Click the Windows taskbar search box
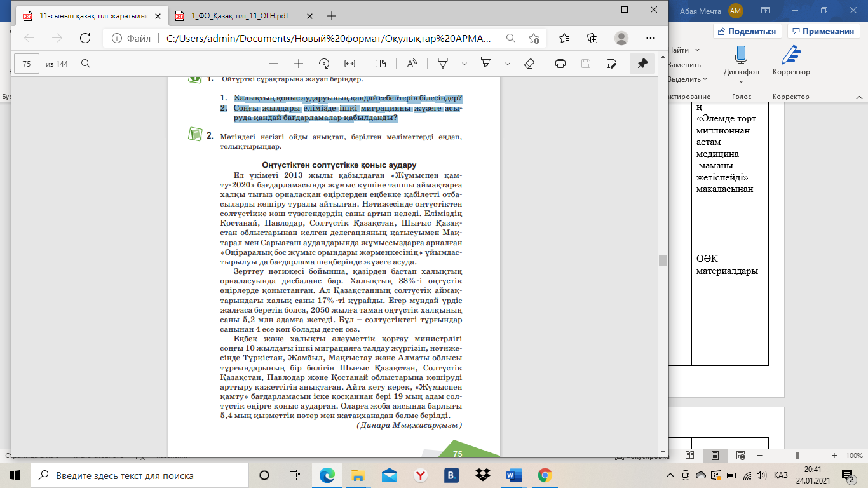 [140, 475]
